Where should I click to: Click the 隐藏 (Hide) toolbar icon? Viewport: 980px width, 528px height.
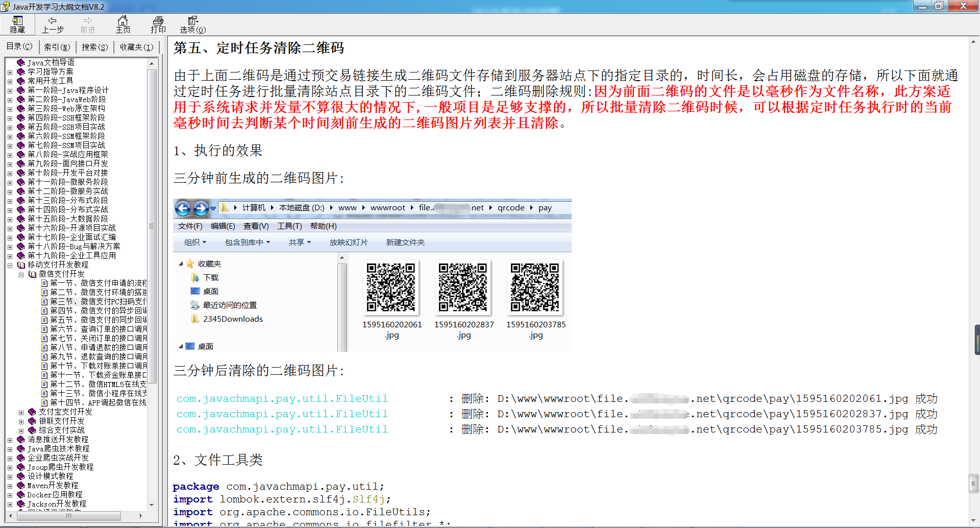pos(17,25)
